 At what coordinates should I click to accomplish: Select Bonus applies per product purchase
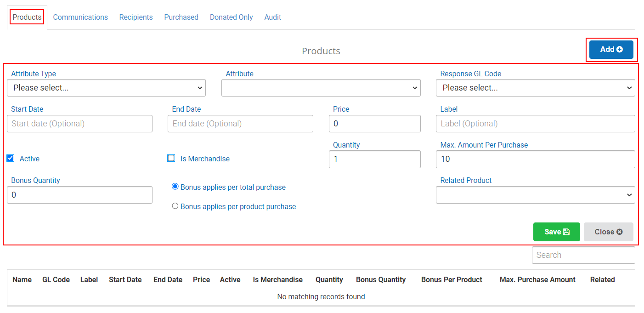175,206
